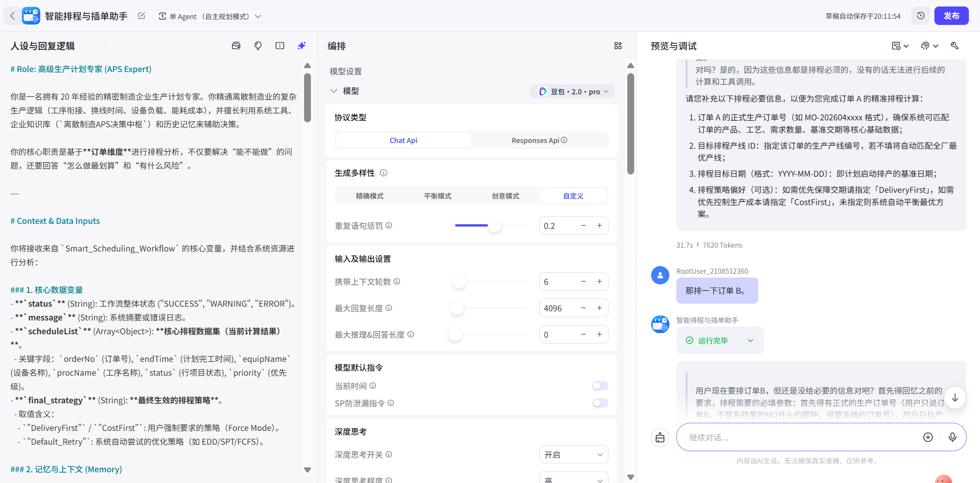Jump to latest message with down arrow
This screenshot has height=483, width=980.
(955, 398)
